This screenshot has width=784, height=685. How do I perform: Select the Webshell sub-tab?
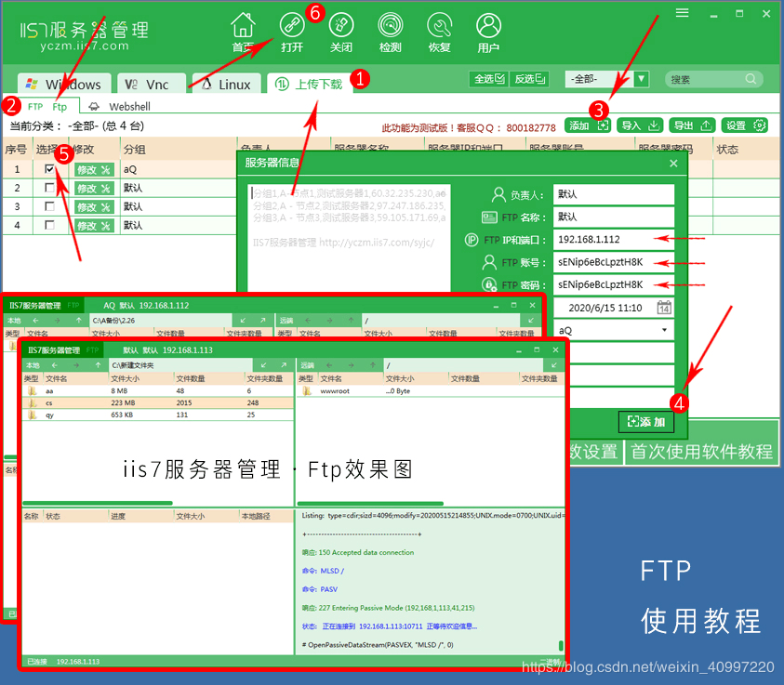coord(119,107)
